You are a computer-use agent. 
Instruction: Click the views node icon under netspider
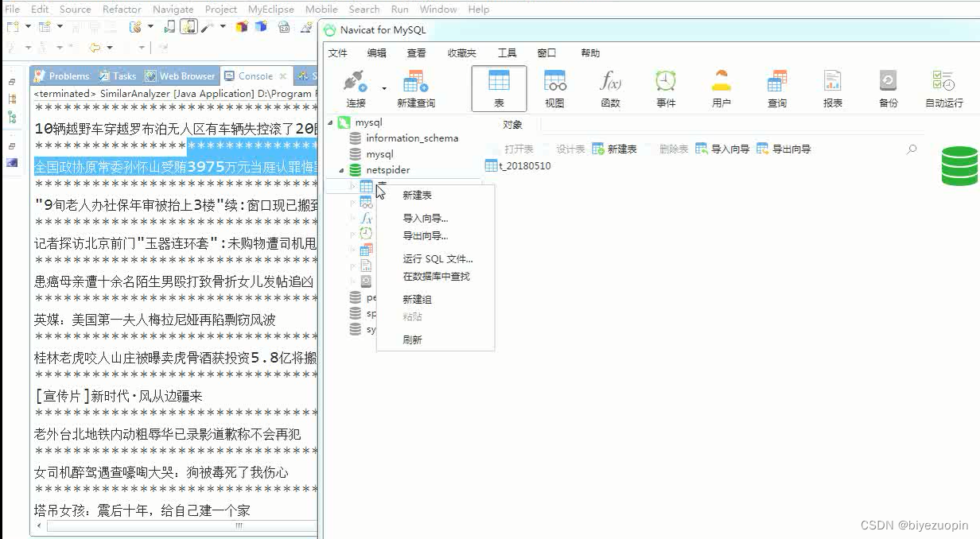[x=366, y=202]
